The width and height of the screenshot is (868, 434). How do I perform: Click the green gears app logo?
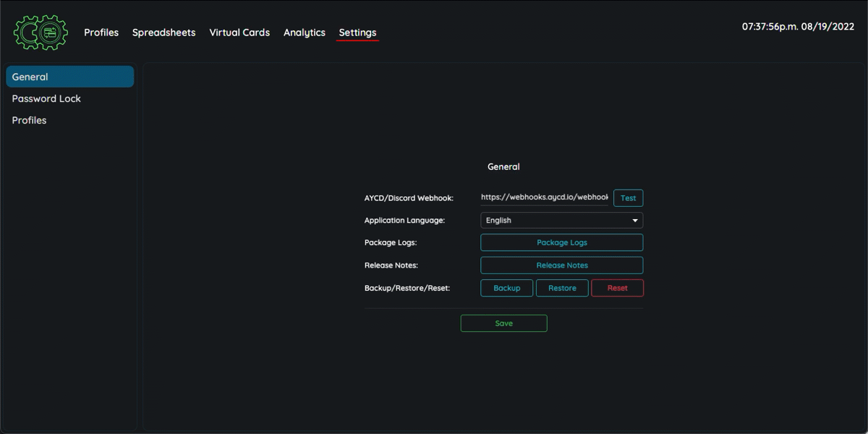tap(41, 33)
